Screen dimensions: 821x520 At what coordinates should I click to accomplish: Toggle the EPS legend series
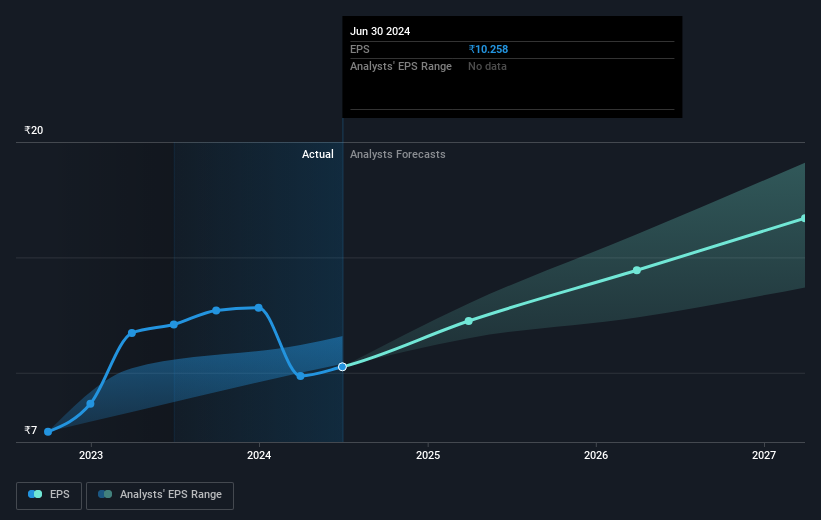49,495
